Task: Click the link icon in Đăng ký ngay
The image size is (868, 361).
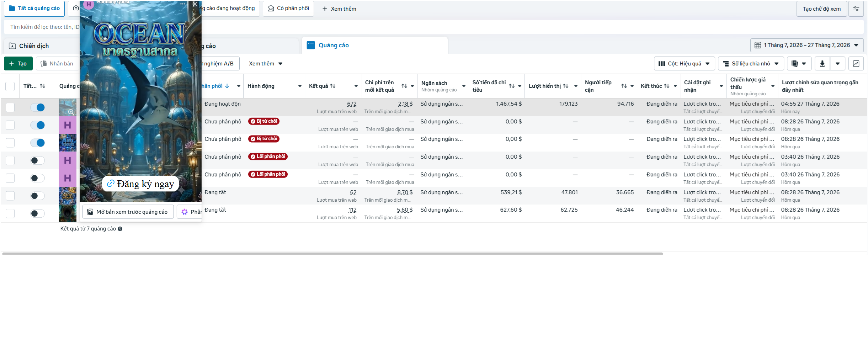Action: point(111,184)
